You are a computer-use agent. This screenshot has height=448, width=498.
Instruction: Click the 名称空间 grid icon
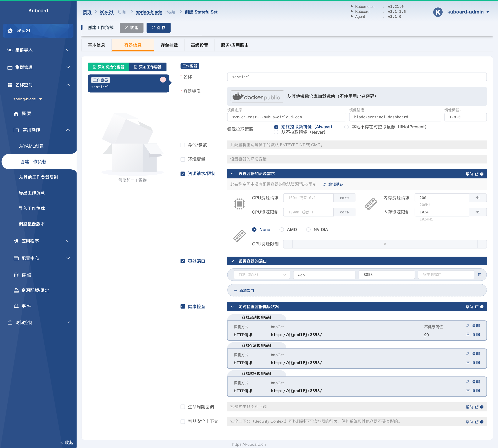click(10, 85)
